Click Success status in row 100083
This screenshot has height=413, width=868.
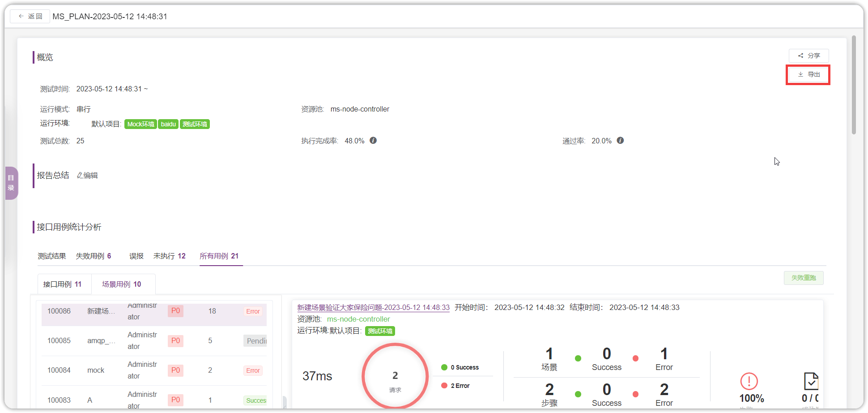pyautogui.click(x=255, y=400)
